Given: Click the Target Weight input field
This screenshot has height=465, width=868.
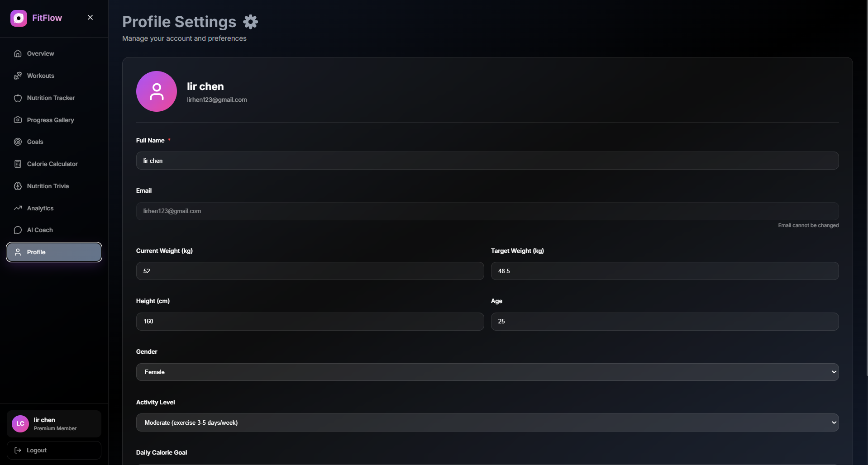Looking at the screenshot, I should coord(664,271).
